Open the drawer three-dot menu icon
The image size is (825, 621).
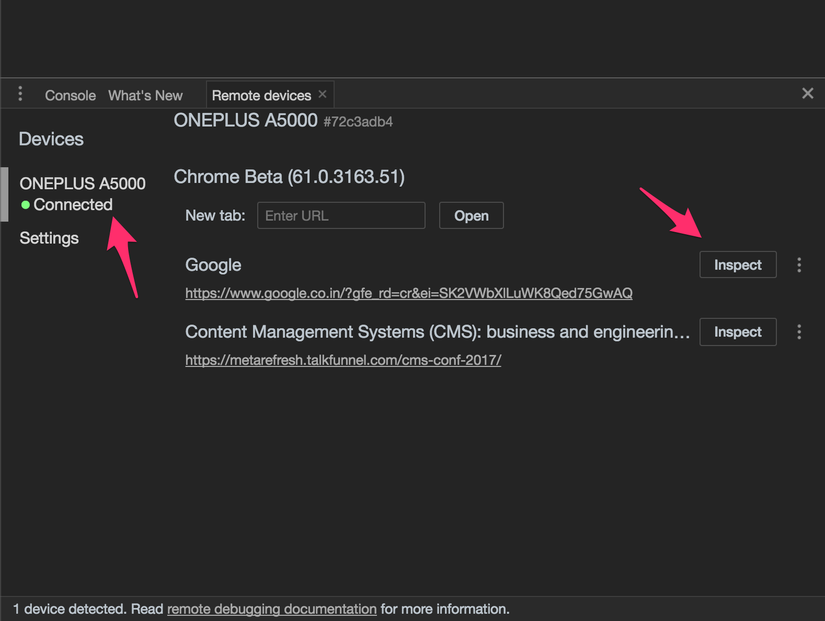coord(20,94)
